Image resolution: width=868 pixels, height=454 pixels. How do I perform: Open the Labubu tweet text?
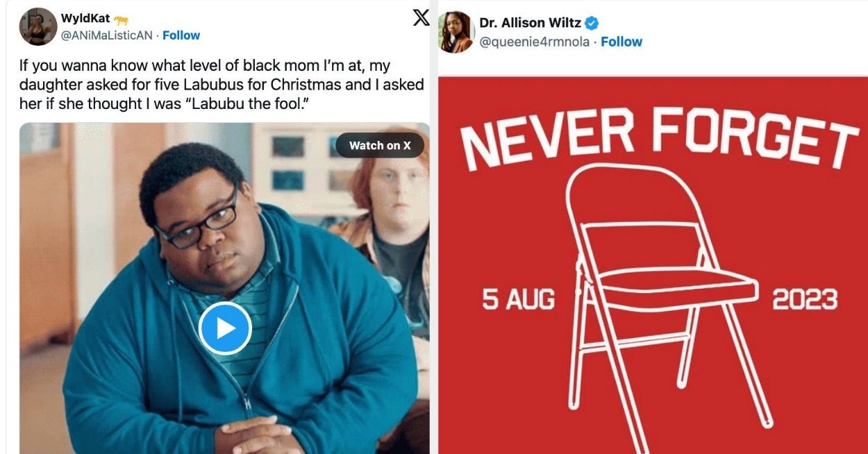pyautogui.click(x=222, y=85)
